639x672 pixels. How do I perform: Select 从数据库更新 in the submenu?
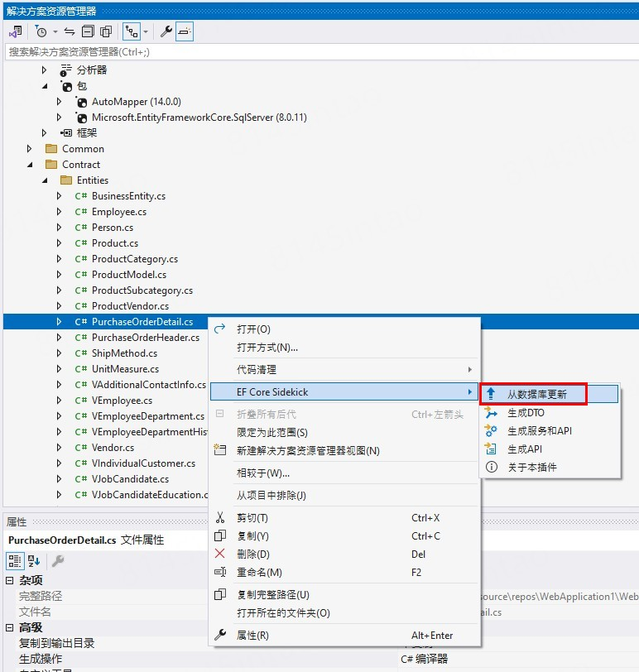tap(537, 394)
